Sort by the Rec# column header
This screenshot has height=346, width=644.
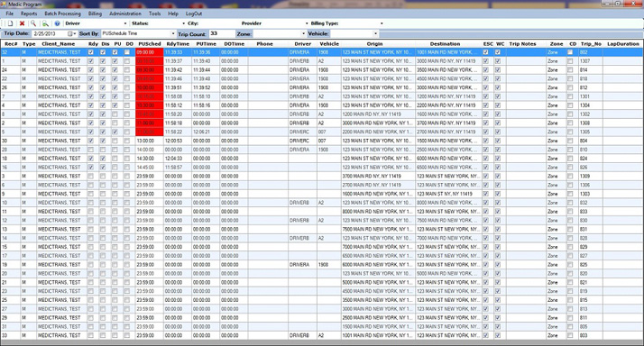pyautogui.click(x=11, y=44)
